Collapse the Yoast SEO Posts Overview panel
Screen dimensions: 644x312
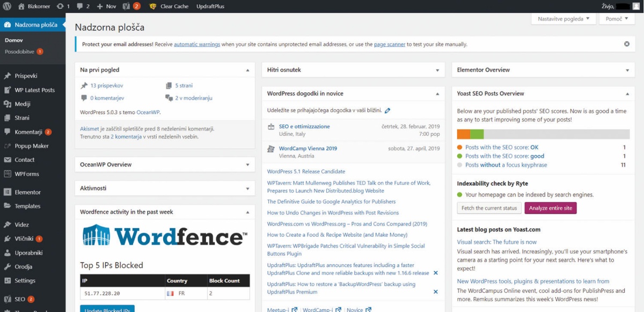[x=627, y=94]
